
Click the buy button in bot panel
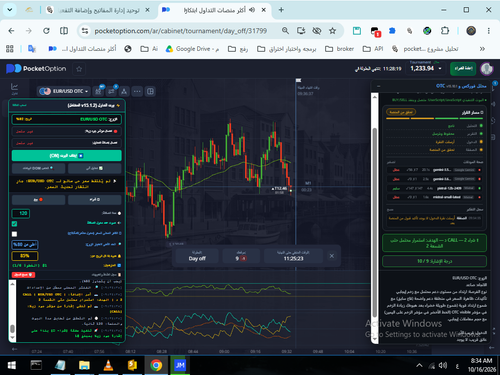[x=95, y=200]
